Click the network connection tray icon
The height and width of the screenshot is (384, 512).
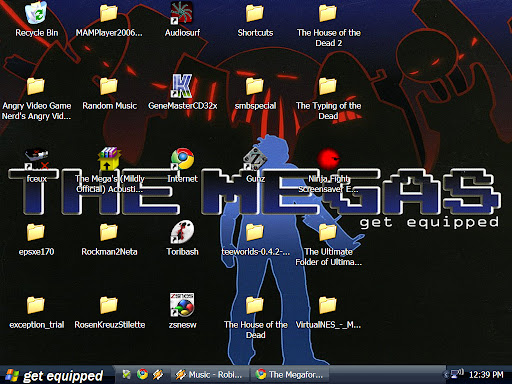(457, 374)
